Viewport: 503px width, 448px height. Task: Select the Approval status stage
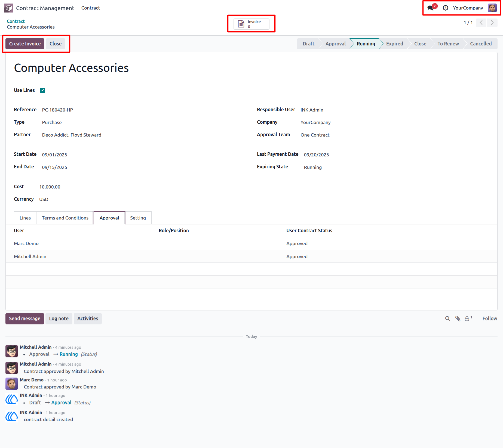click(x=335, y=44)
